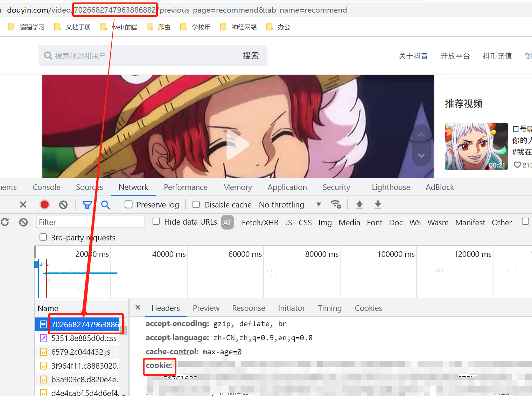Open the 抖币充值 link
Viewport: 532px width, 396px height.
pyautogui.click(x=497, y=56)
